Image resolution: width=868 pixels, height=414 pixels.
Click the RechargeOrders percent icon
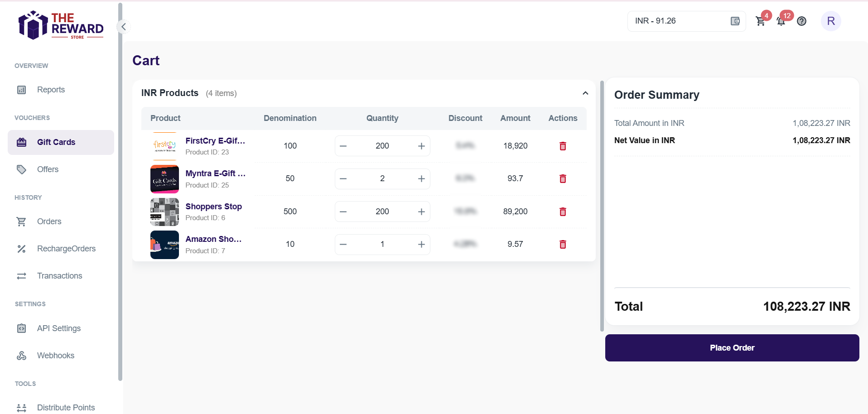(21, 249)
